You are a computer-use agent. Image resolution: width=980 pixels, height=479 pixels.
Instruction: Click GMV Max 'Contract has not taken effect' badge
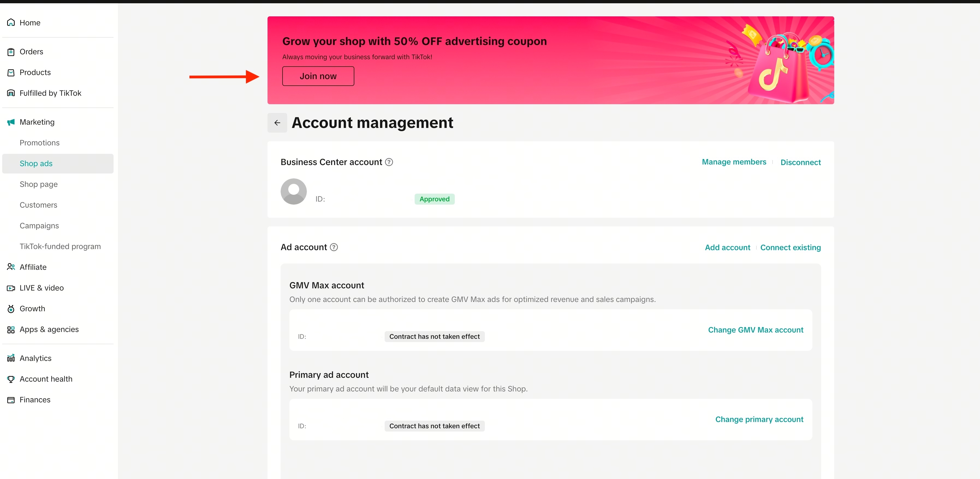[435, 336]
